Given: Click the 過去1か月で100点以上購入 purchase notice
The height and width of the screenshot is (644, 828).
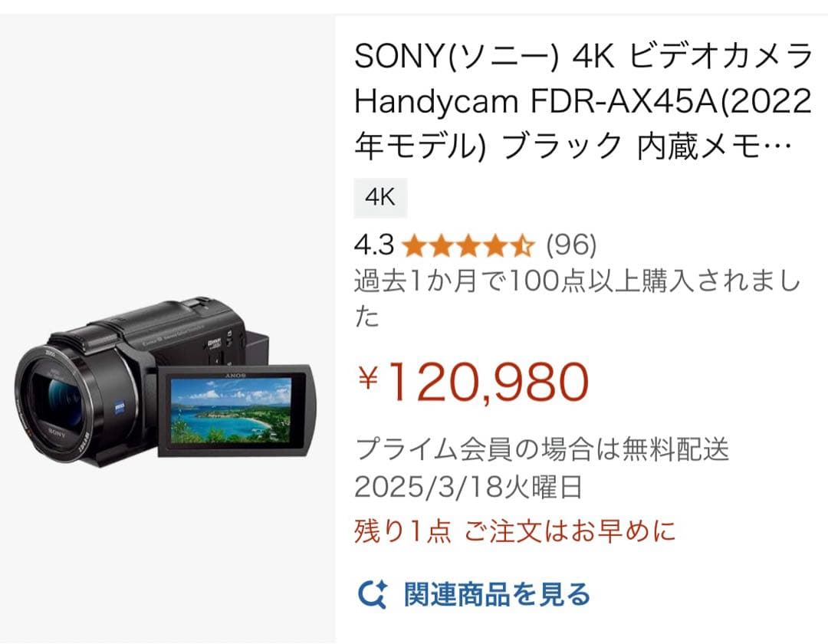Looking at the screenshot, I should click(578, 298).
